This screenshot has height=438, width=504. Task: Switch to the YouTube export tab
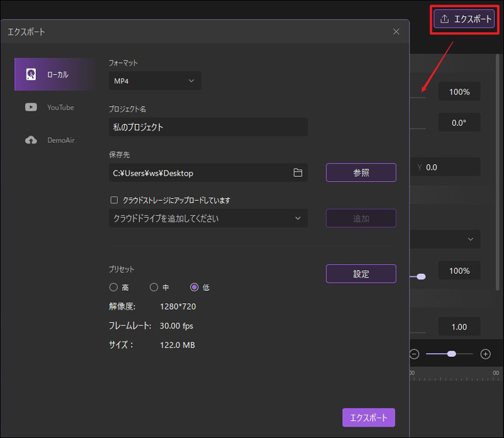(x=60, y=108)
